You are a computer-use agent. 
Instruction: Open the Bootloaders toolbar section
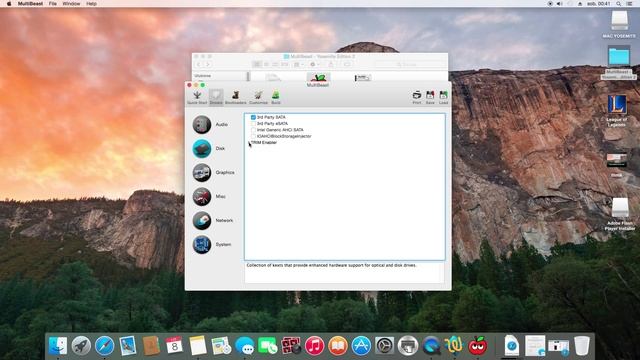pos(236,97)
